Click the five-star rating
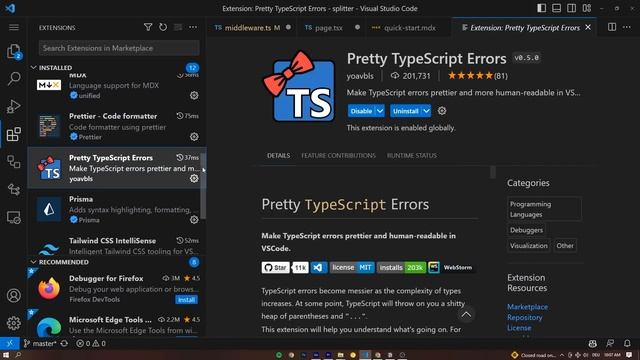The width and height of the screenshot is (640, 360). pyautogui.click(x=470, y=76)
